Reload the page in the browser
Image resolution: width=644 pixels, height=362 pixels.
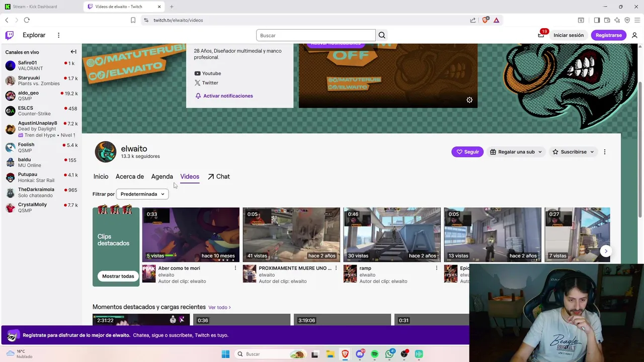coord(27,20)
